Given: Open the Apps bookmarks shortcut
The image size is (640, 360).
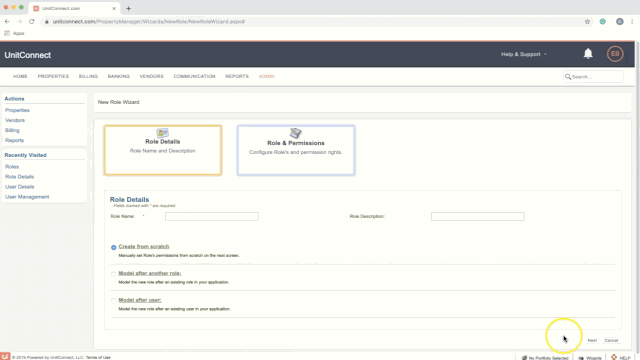Looking at the screenshot, I should click(14, 33).
